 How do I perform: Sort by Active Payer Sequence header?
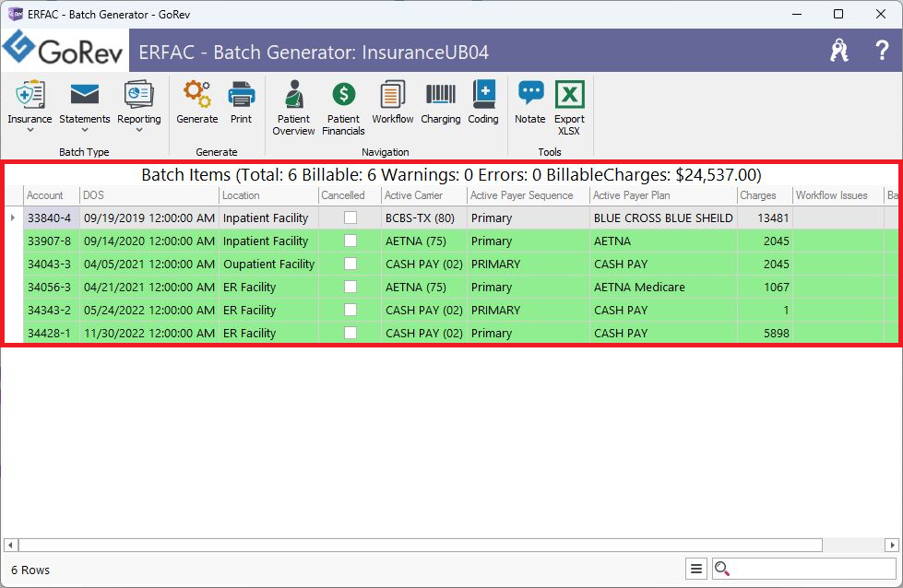pyautogui.click(x=529, y=195)
